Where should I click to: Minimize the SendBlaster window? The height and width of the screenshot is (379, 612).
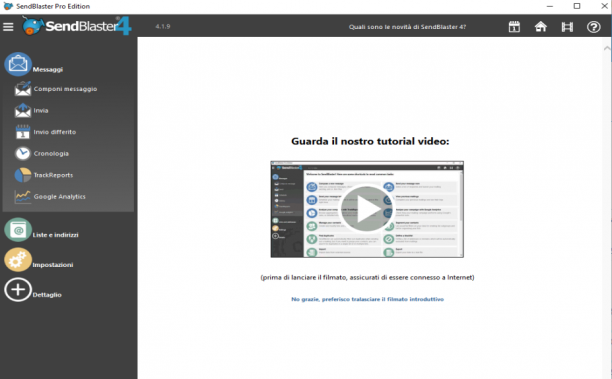click(x=550, y=6)
